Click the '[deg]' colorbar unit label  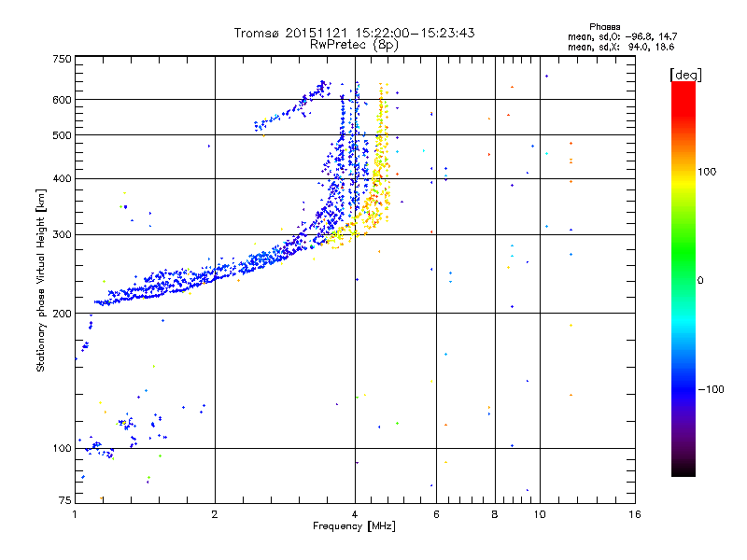(x=685, y=75)
